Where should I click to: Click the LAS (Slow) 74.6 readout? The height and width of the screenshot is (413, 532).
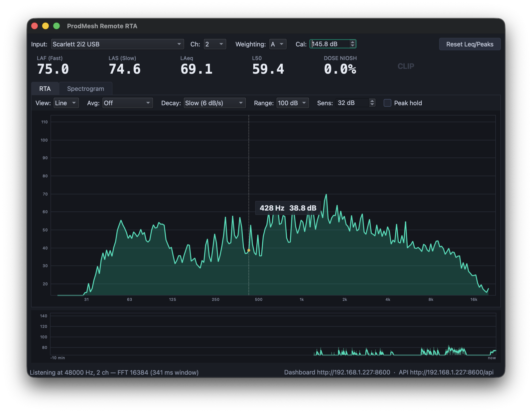pos(125,66)
